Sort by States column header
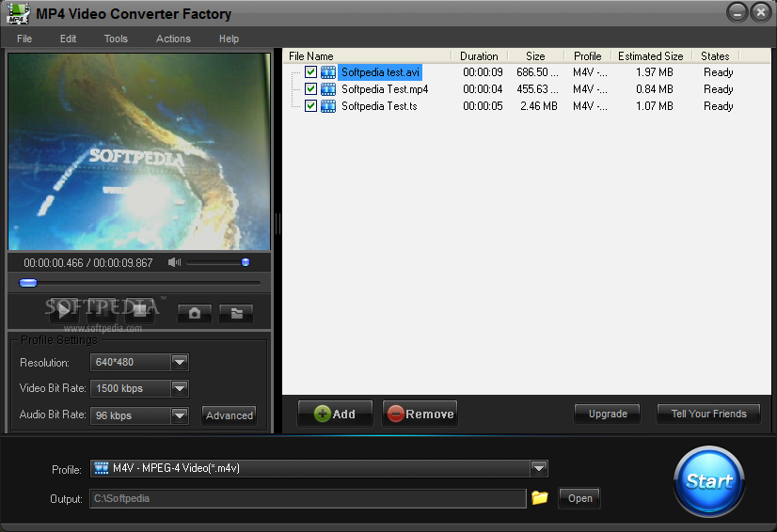 [x=716, y=56]
